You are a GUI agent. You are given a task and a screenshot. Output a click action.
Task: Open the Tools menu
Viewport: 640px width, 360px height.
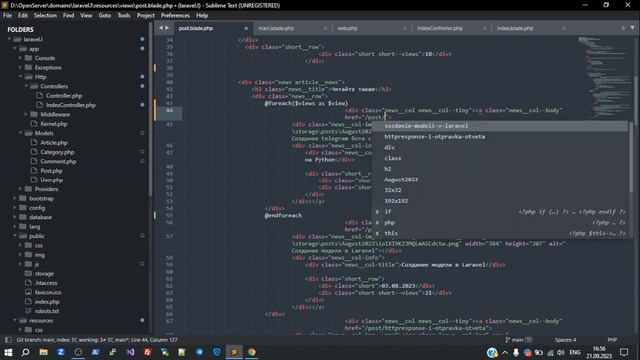coord(124,16)
